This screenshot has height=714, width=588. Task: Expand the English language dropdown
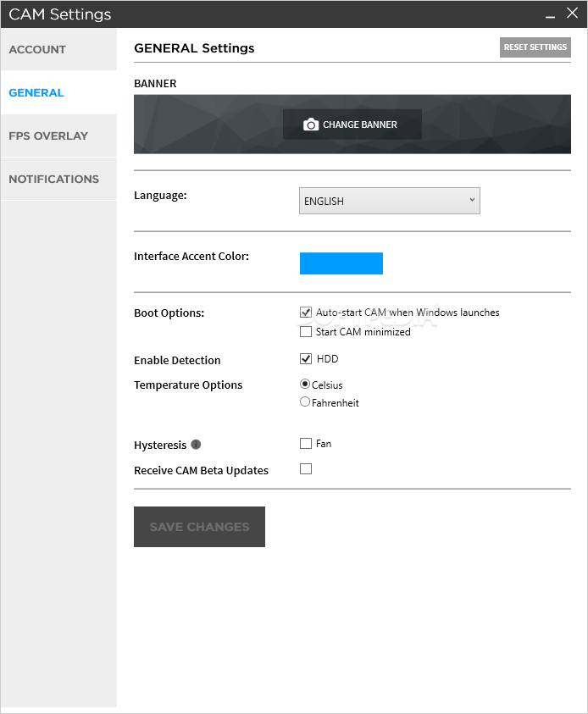point(390,201)
